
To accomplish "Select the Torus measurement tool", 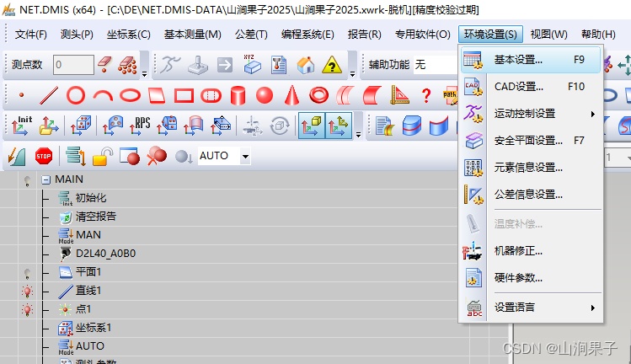I will [x=318, y=95].
